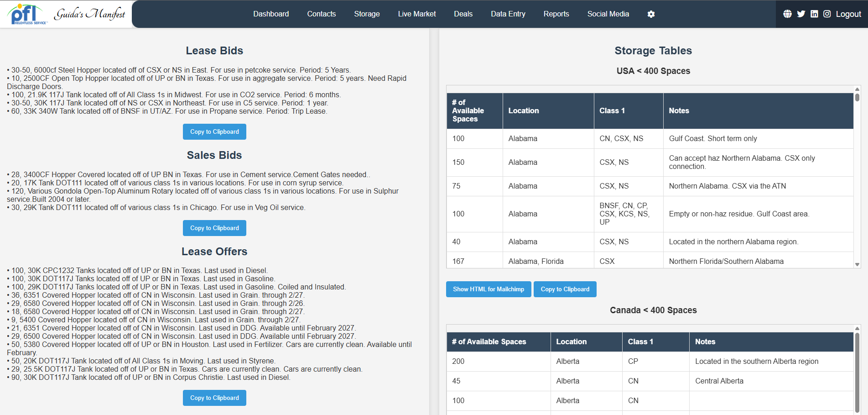Open Data Entry menu
Image resolution: width=868 pixels, height=415 pixels.
coord(508,14)
